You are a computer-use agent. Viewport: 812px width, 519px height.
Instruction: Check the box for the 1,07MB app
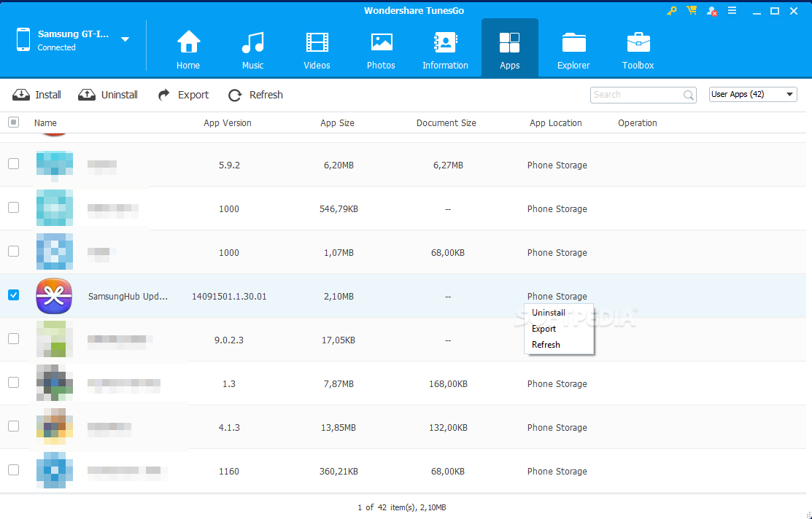tap(13, 251)
